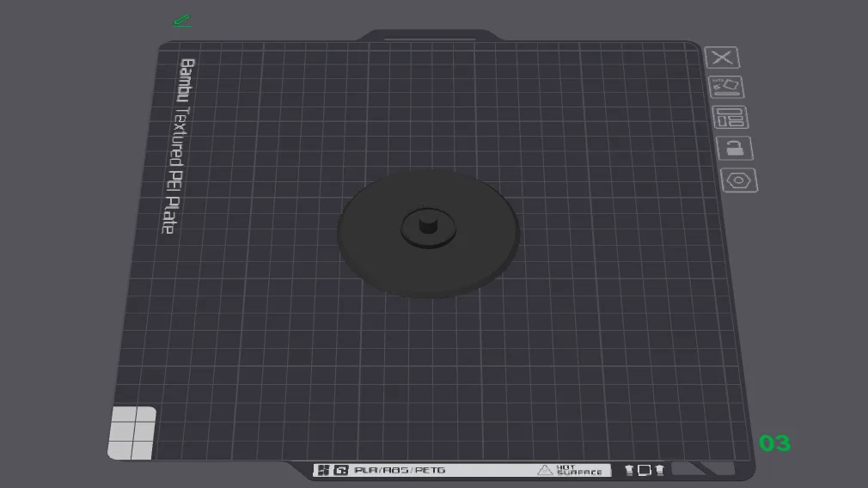The width and height of the screenshot is (868, 488).
Task: Click the auto orient plate icon
Action: (x=726, y=87)
